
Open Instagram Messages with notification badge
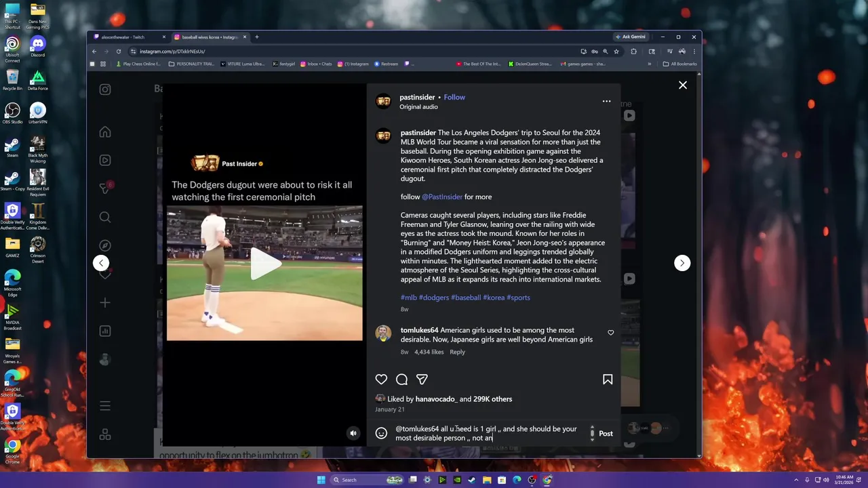[105, 188]
